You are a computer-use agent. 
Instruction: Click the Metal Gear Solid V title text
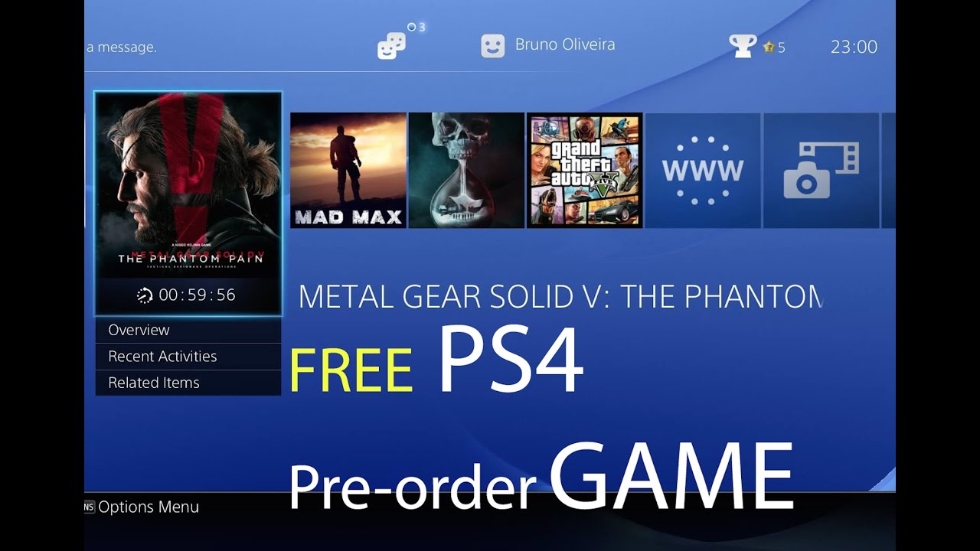[x=560, y=297]
